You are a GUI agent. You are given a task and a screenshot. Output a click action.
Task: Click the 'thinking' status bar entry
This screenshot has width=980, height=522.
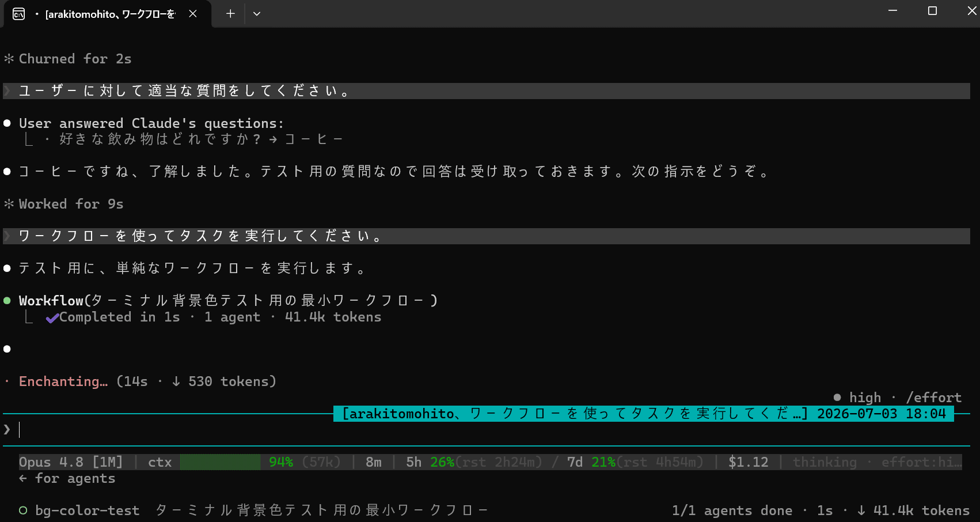coord(825,462)
